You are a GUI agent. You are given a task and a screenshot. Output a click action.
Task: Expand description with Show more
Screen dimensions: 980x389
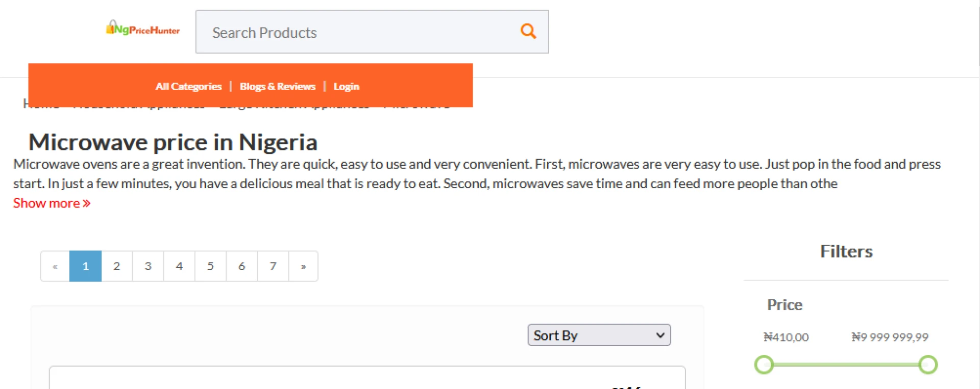52,203
